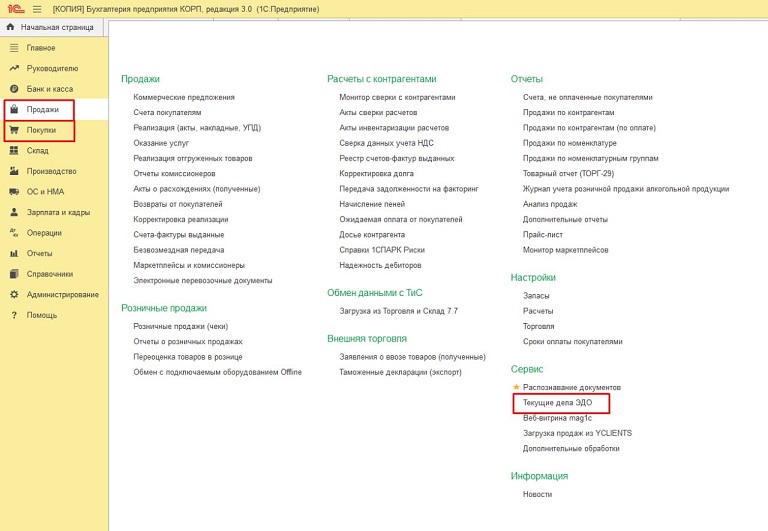
Task: Open Монитор маркетплейсов
Action: click(566, 250)
